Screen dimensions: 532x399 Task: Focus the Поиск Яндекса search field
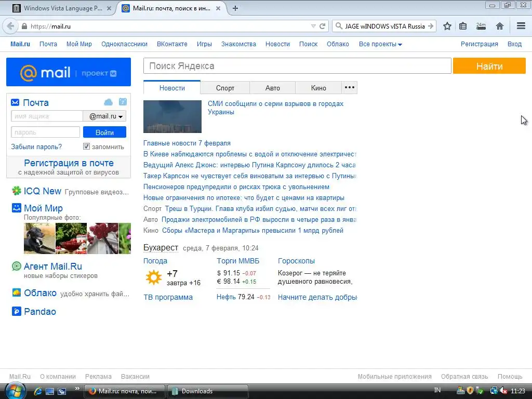tap(297, 66)
